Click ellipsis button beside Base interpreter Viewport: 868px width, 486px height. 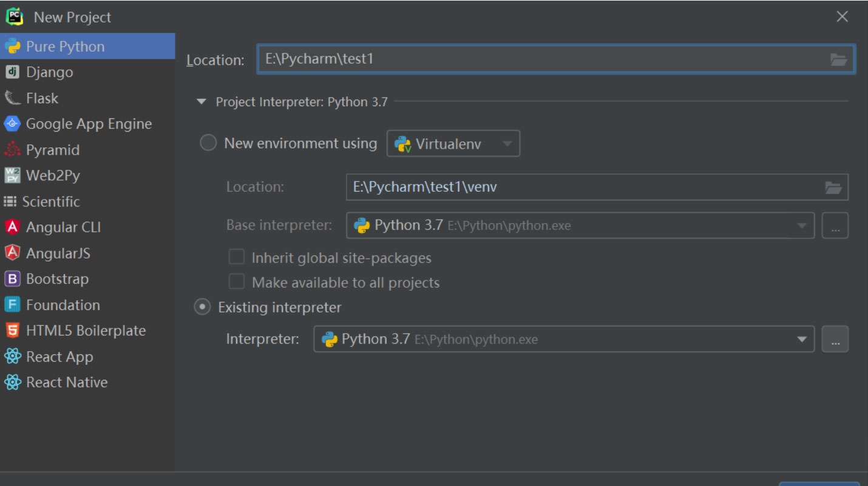[x=835, y=226]
